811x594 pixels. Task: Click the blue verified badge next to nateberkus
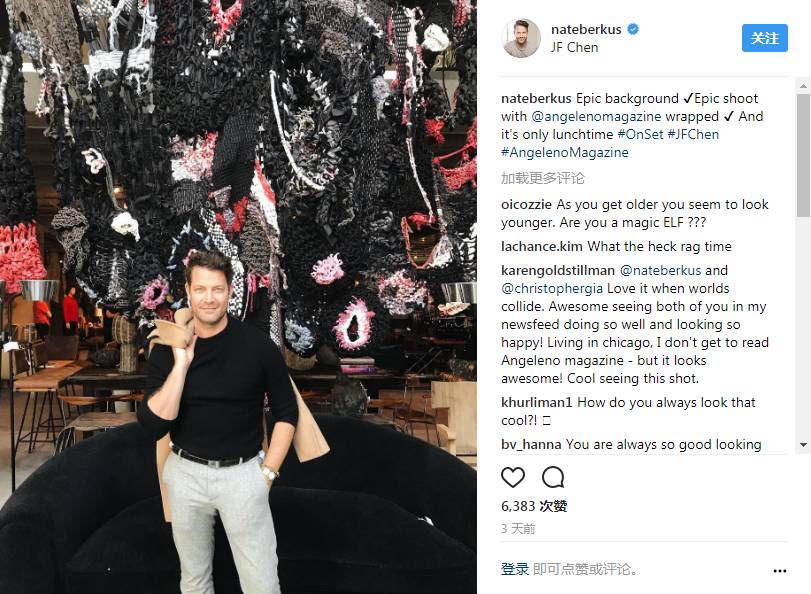(633, 29)
